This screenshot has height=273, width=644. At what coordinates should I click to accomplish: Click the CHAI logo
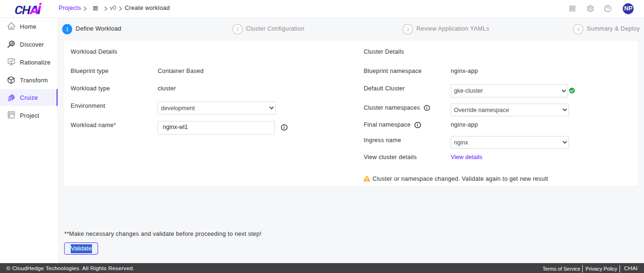pos(28,9)
